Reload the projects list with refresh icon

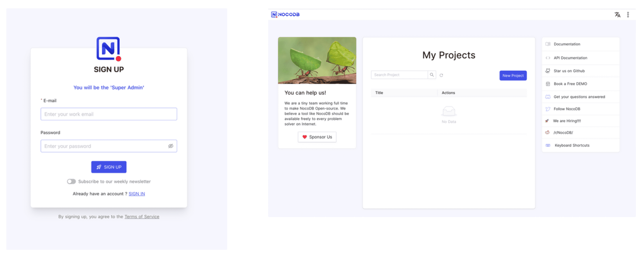pyautogui.click(x=441, y=75)
